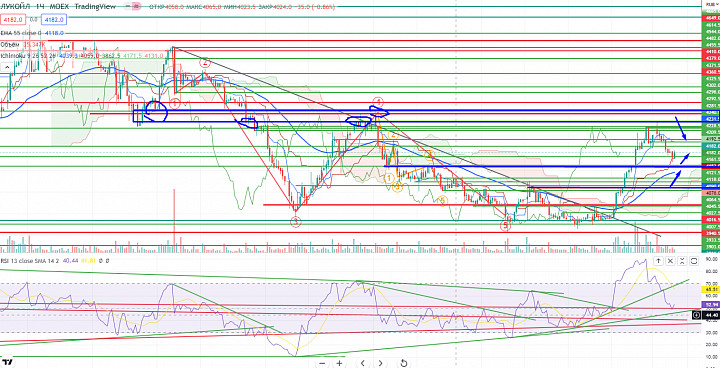Open the TradingView logo link
Image resolution: width=720 pixels, height=368 pixels.
(x=8, y=362)
